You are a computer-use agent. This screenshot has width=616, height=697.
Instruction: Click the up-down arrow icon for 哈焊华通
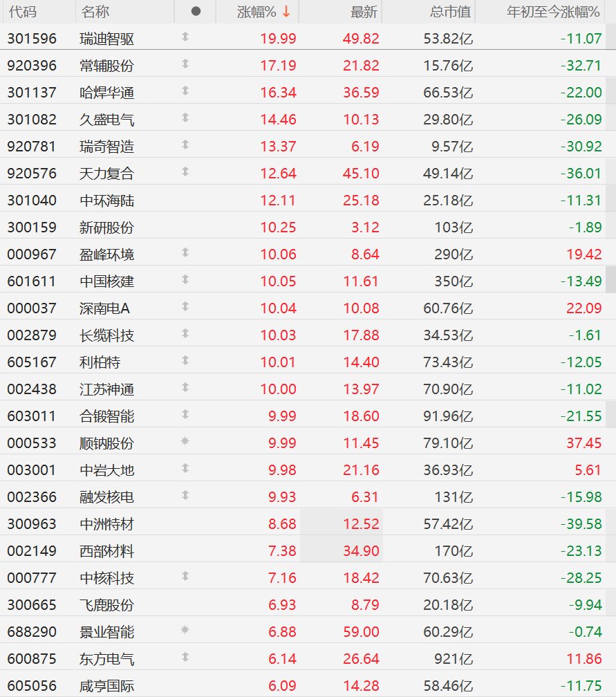click(x=185, y=91)
